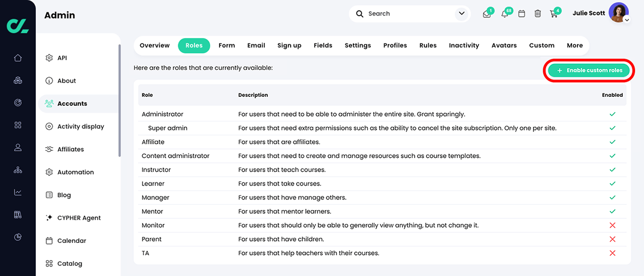This screenshot has width=644, height=276.
Task: Open the Accounts sidebar item
Action: (x=78, y=104)
